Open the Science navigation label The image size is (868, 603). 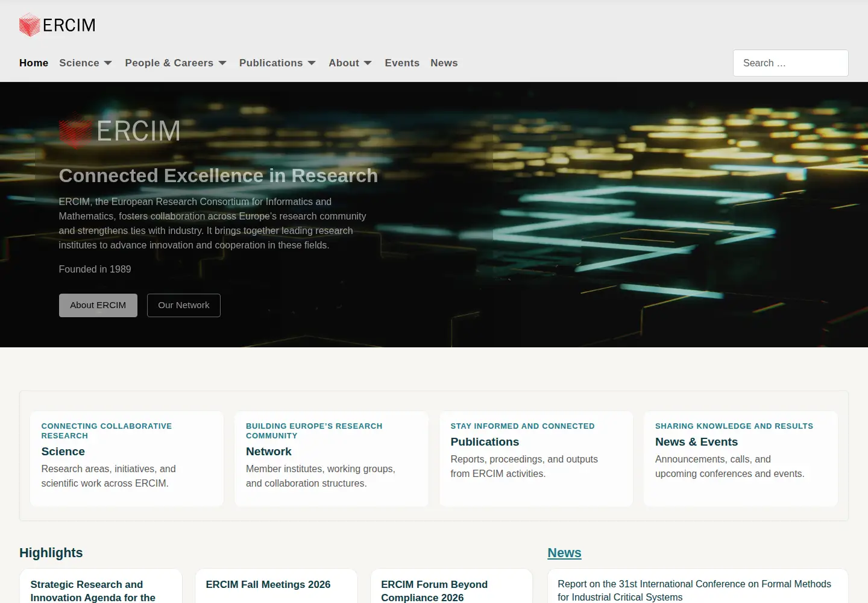point(79,63)
